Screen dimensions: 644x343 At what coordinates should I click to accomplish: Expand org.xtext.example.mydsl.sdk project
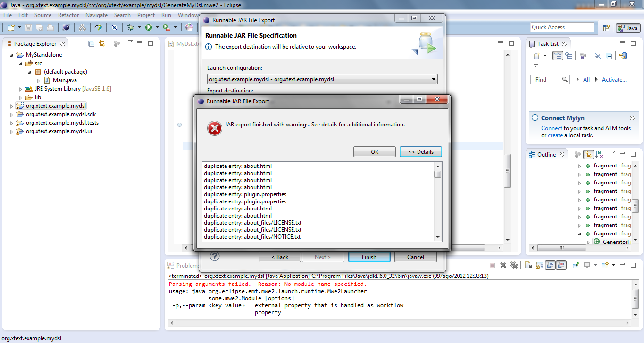12,114
